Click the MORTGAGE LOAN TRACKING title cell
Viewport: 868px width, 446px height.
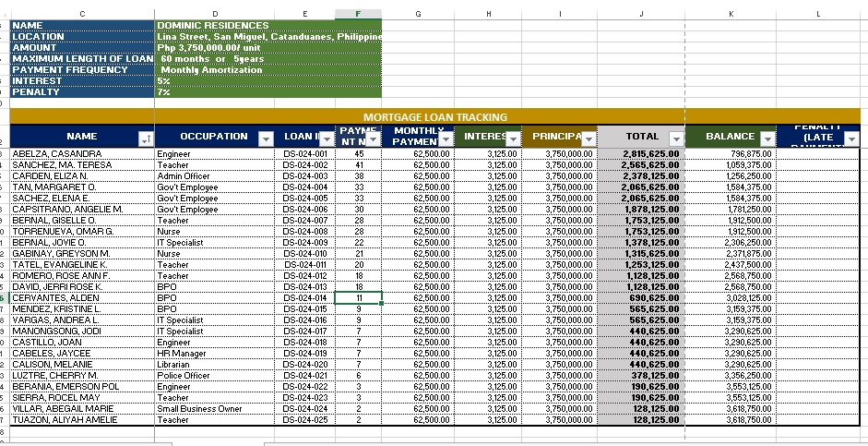click(x=435, y=117)
